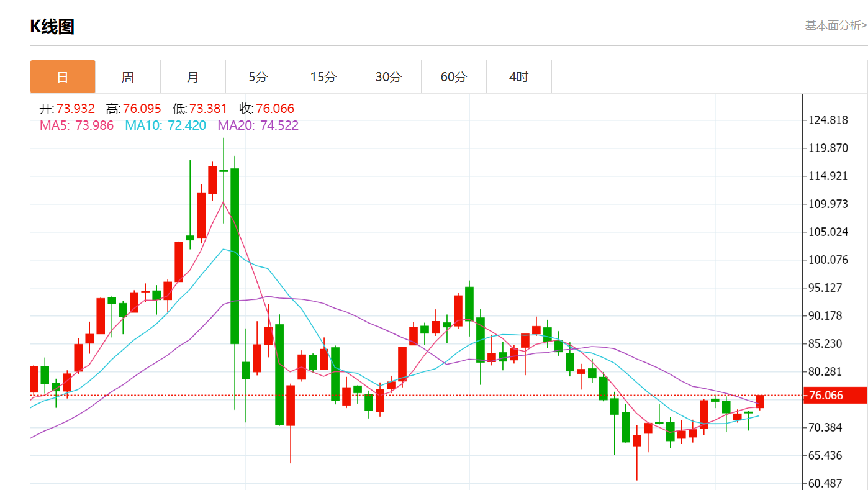Click the red 76.066 current price tag

(x=834, y=396)
